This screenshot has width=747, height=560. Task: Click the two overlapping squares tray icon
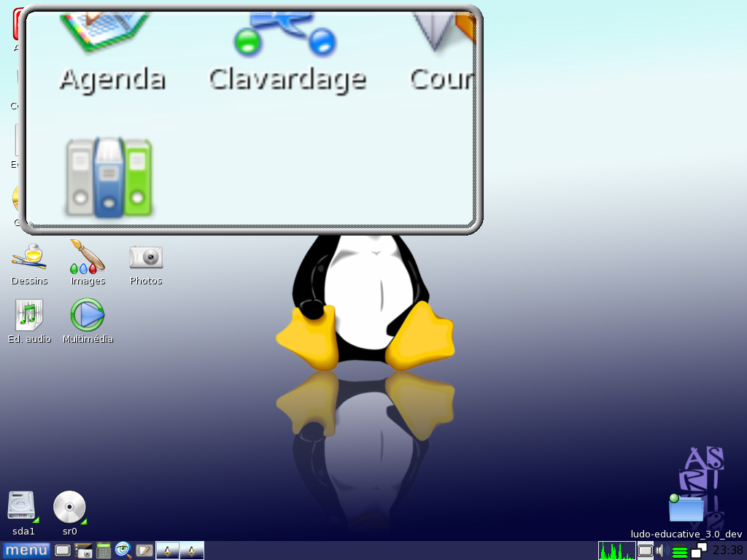click(x=699, y=551)
